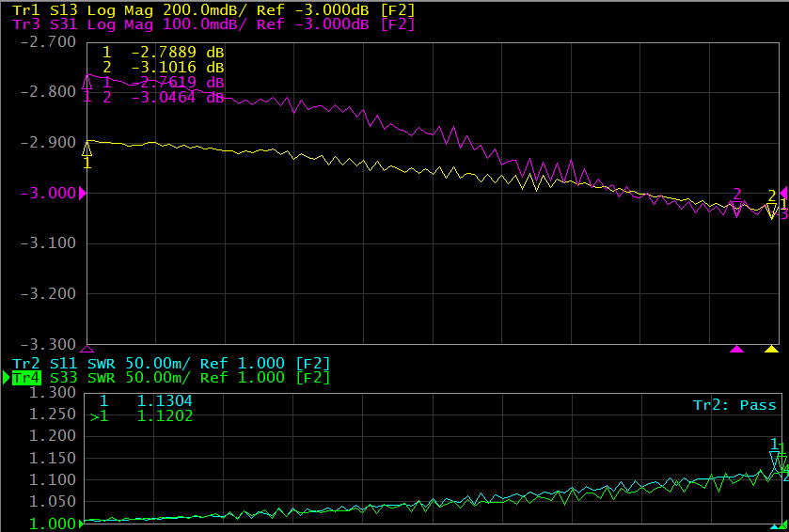Click yellow marker 2 position triangle below graph
Viewport: 789px width, 532px height.
point(772,349)
